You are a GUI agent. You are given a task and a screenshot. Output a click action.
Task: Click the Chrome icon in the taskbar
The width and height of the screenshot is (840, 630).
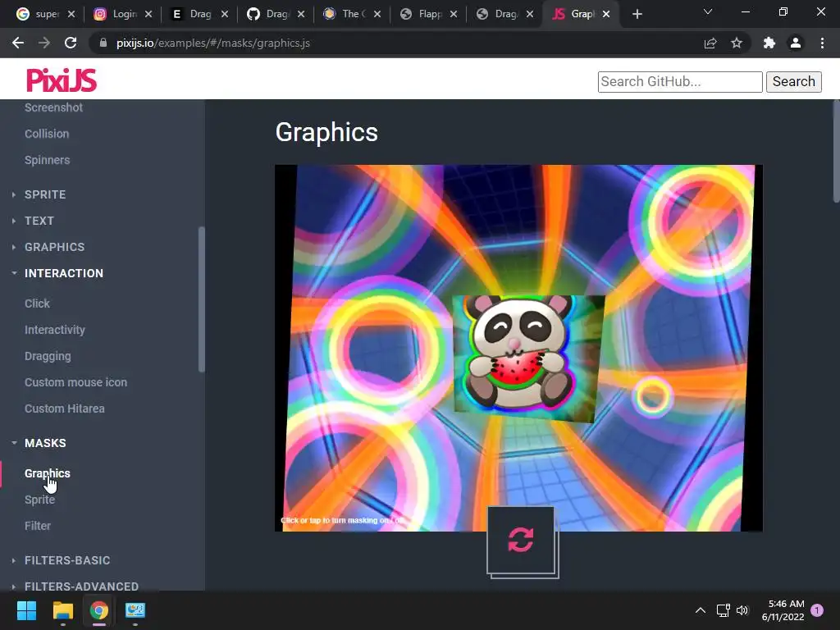pos(98,610)
